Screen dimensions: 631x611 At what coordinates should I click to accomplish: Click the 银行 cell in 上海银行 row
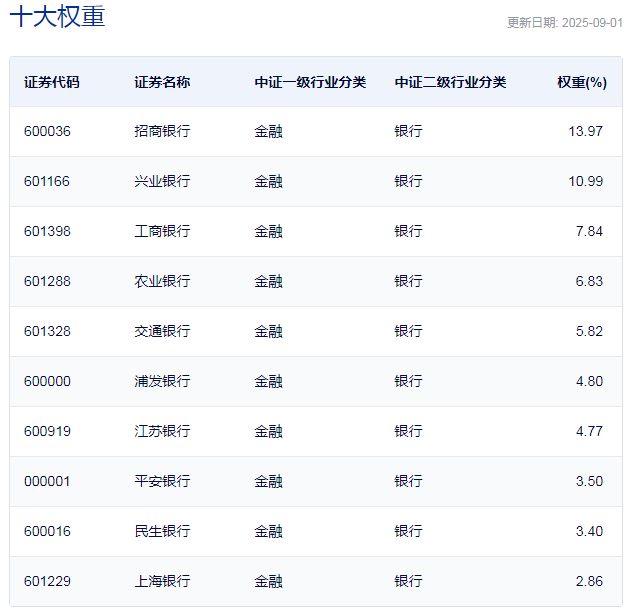[x=408, y=581]
